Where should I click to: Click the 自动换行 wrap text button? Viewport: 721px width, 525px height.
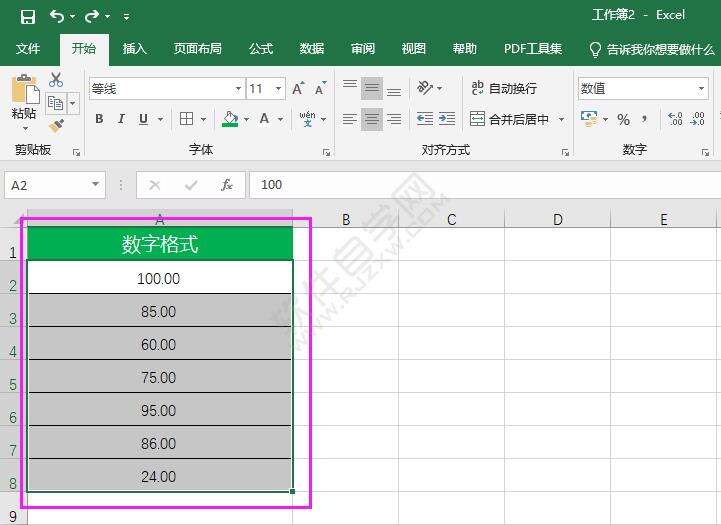[x=504, y=88]
